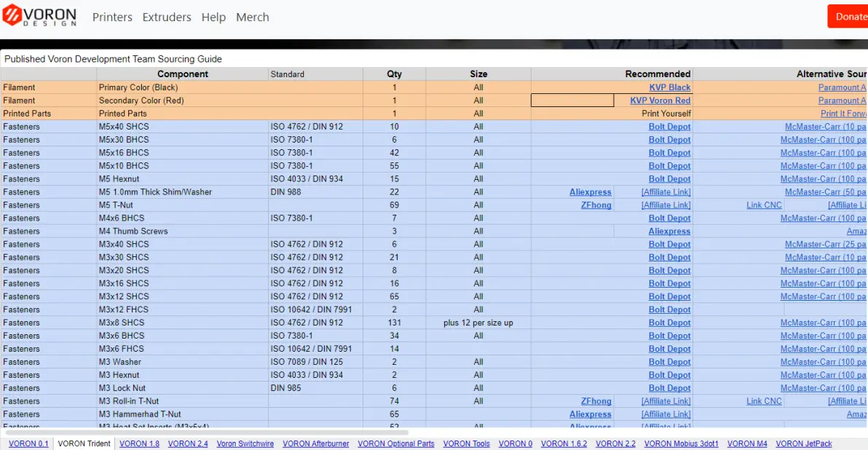Screen dimensions: 868x450
Task: Click the 'DIN 985' standard cell
Action: [315, 388]
